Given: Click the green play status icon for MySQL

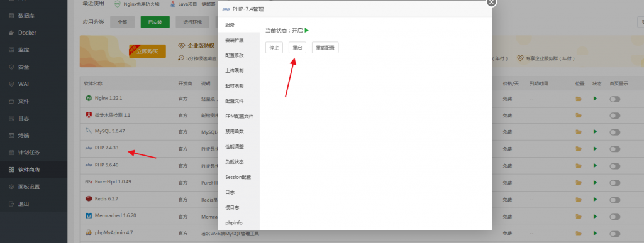Looking at the screenshot, I should [x=595, y=132].
